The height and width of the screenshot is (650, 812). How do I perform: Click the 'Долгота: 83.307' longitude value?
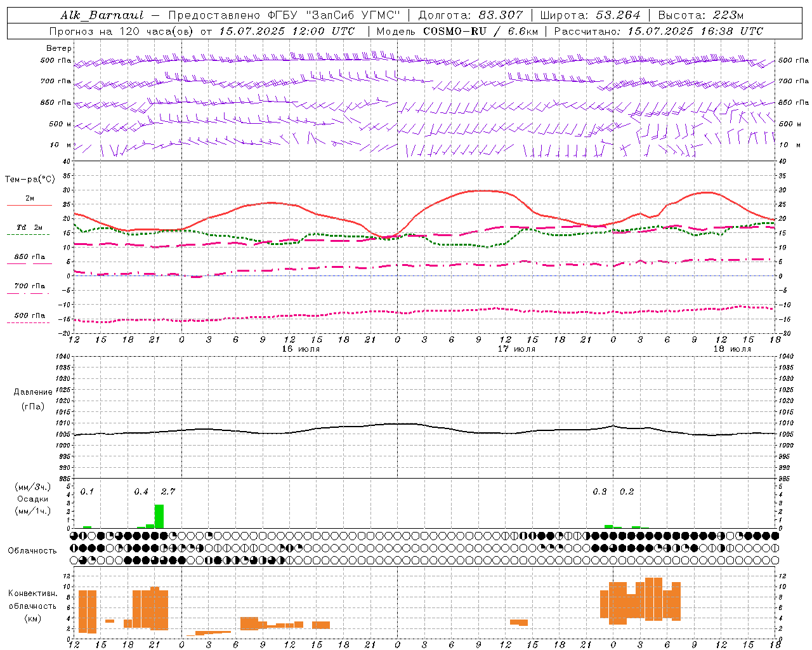point(471,15)
